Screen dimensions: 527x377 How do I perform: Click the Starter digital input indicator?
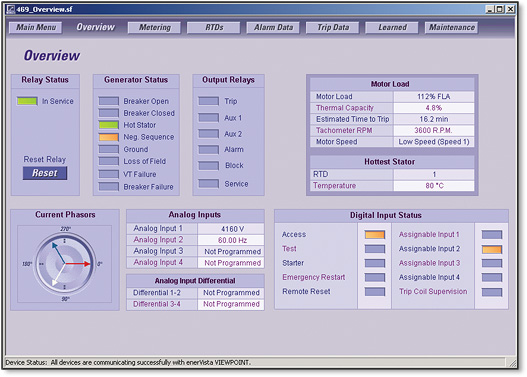point(375,263)
